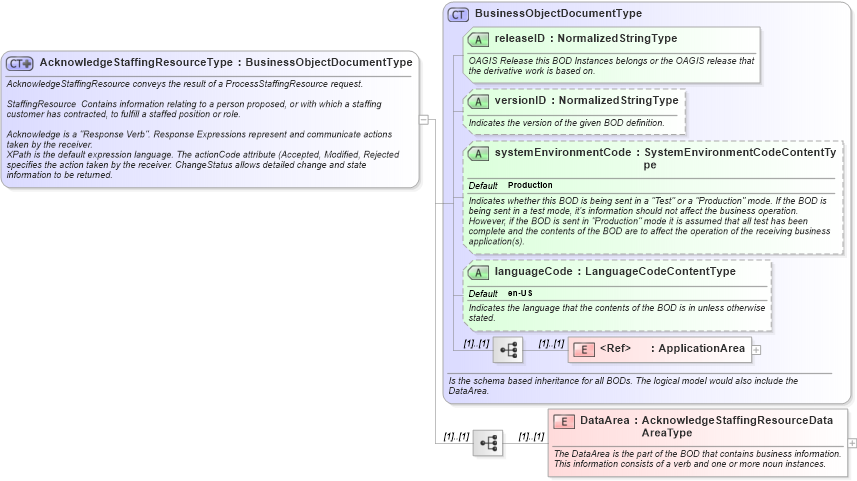The width and height of the screenshot is (857, 481).
Task: Expand the DataArea element
Action: (x=852, y=443)
